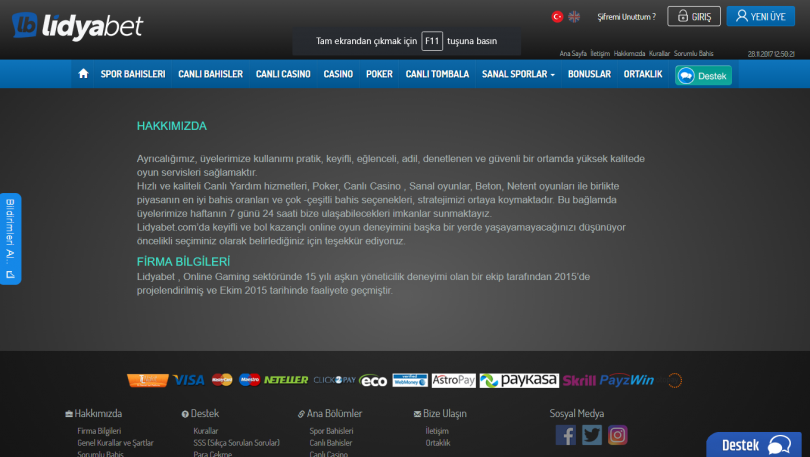Click the FİRMA BİLGİLERİ heading

pyautogui.click(x=183, y=262)
